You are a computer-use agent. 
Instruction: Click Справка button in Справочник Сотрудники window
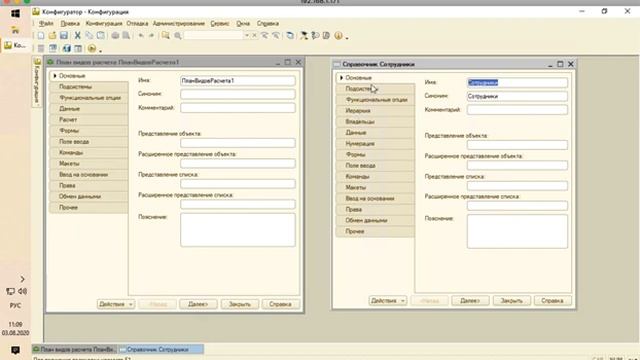(x=552, y=300)
